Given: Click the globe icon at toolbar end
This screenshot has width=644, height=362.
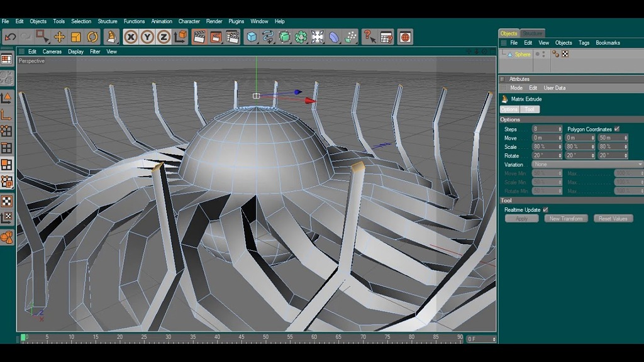Looking at the screenshot, I should click(405, 37).
